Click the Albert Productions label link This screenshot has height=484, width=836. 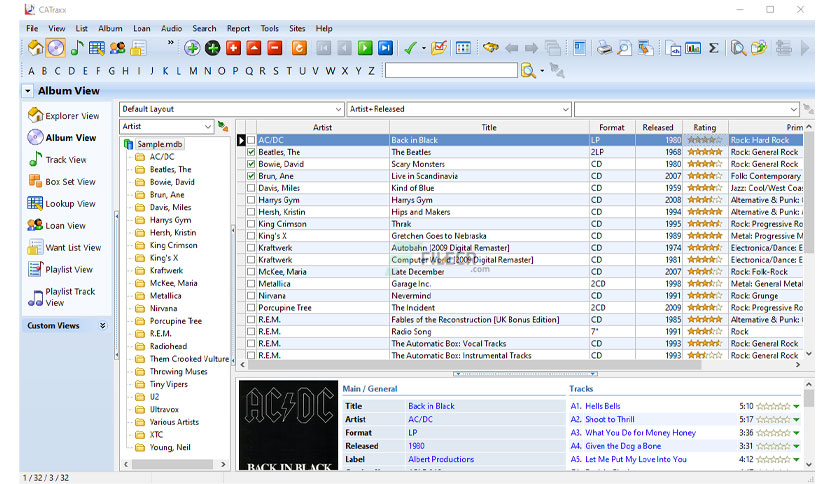440,459
